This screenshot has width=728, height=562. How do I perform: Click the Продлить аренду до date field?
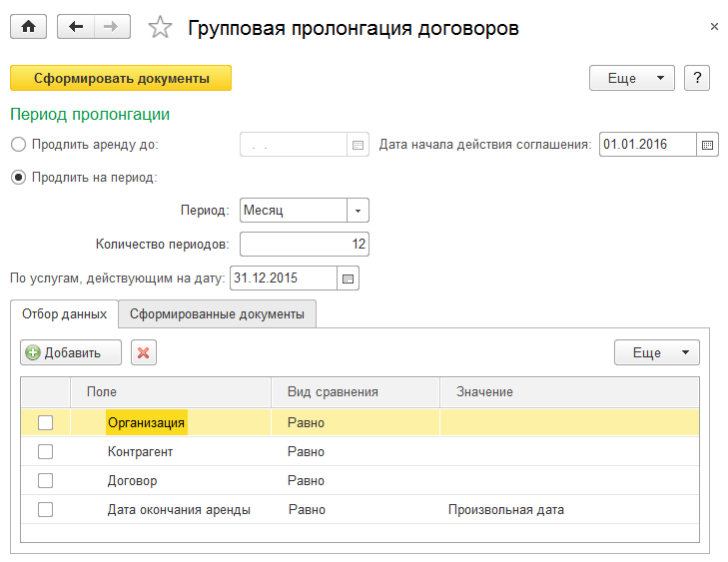(x=294, y=145)
